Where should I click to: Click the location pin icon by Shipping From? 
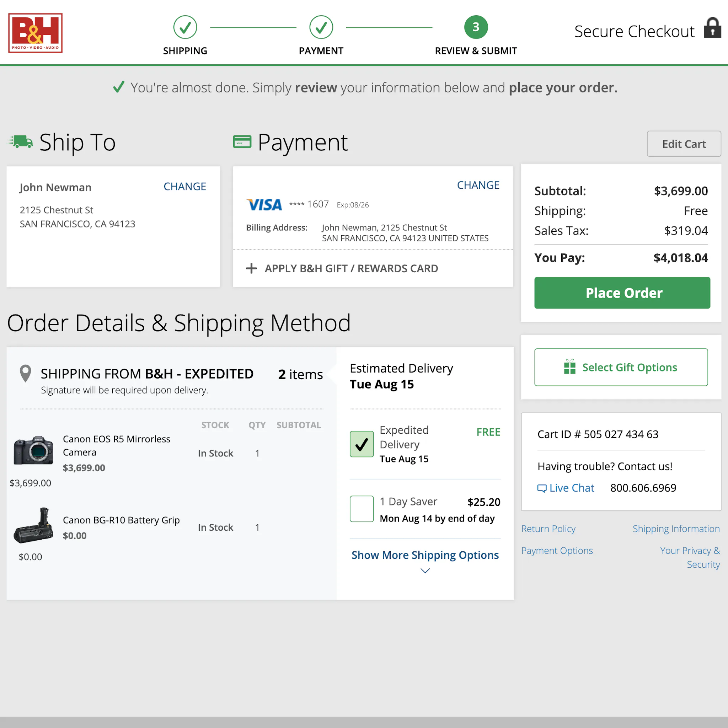[x=25, y=374]
